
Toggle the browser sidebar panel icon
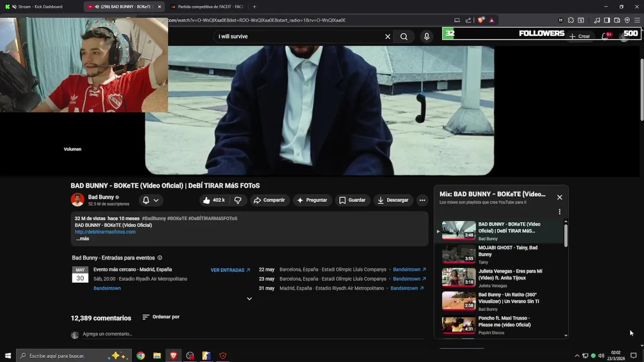607,20
